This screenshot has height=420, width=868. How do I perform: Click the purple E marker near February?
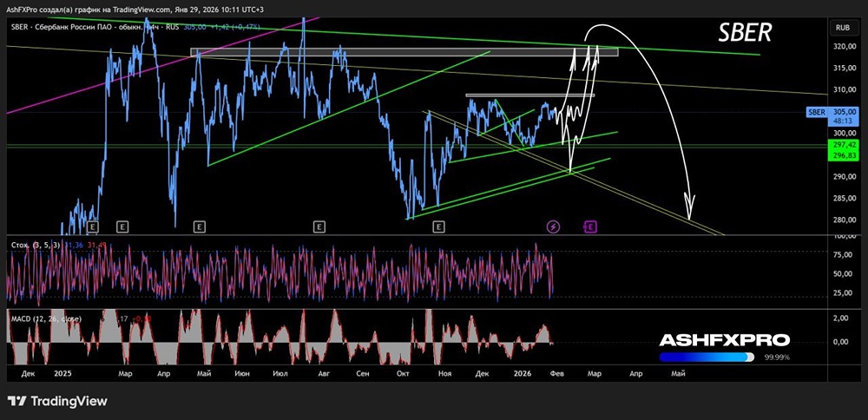[590, 226]
